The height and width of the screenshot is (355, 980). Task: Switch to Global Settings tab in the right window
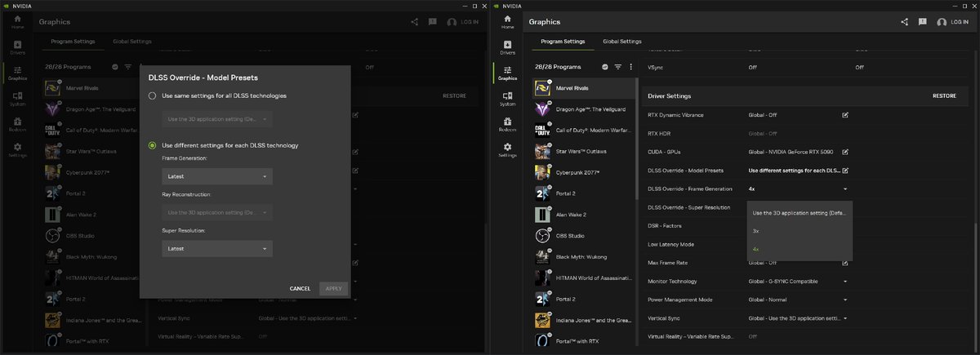click(622, 41)
